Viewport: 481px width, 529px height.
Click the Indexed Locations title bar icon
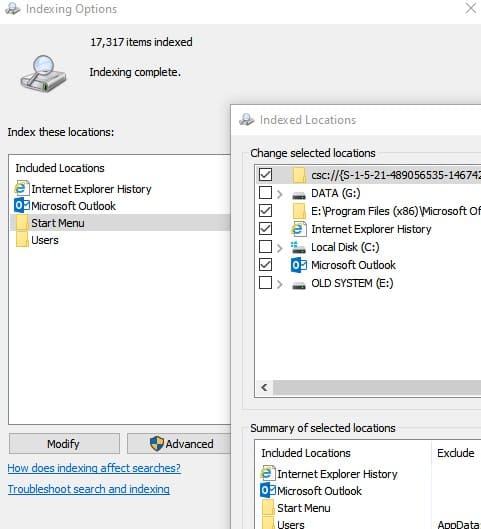[x=247, y=119]
